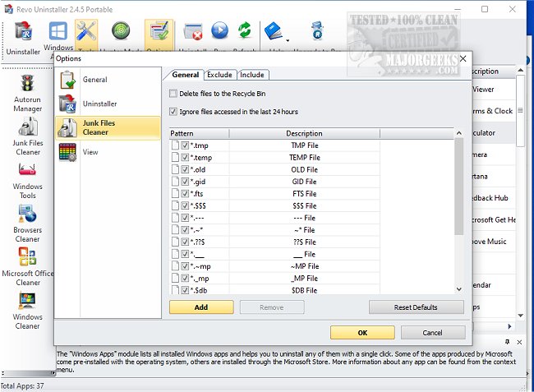Click the pin icon on description panel

point(507,342)
